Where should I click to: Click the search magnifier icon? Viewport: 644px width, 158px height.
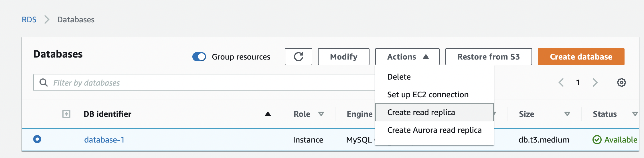click(44, 83)
